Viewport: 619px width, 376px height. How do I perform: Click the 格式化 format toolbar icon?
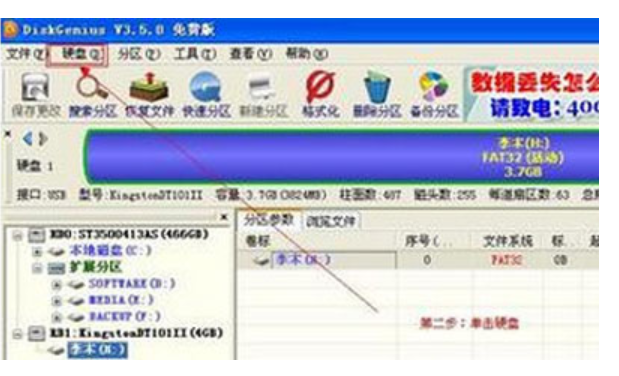320,86
